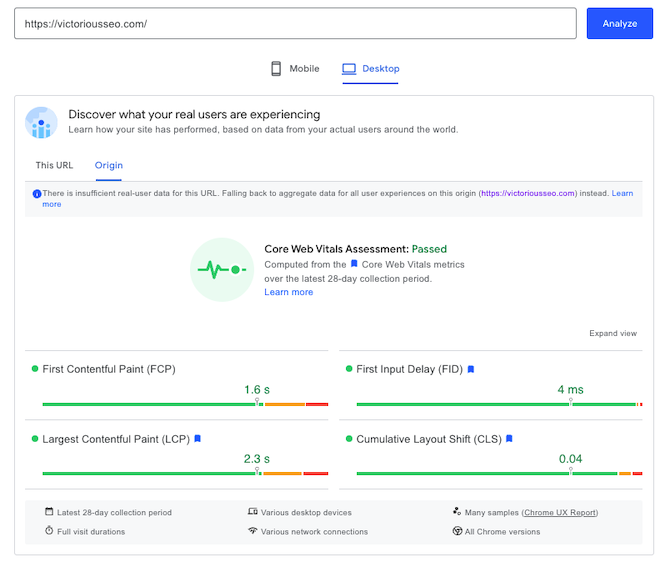Click the mobile phone icon
The image size is (670, 562).
pyautogui.click(x=276, y=69)
